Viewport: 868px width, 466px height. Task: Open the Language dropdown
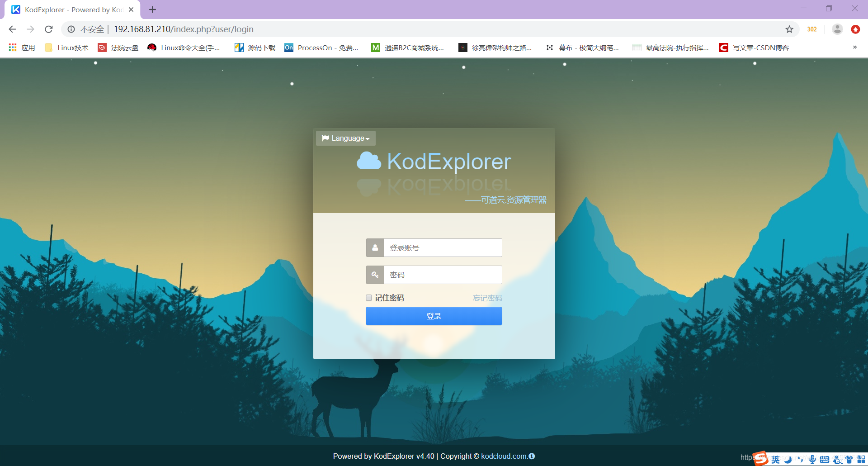tap(346, 138)
